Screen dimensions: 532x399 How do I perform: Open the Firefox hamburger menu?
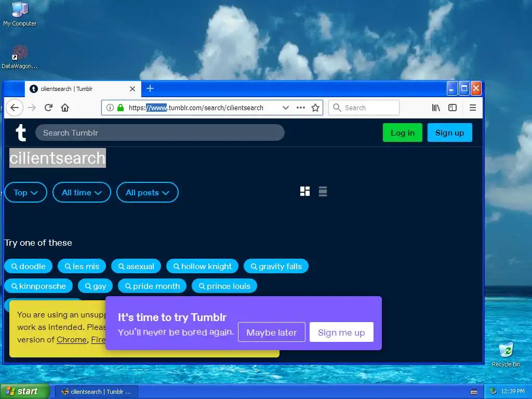[x=473, y=108]
